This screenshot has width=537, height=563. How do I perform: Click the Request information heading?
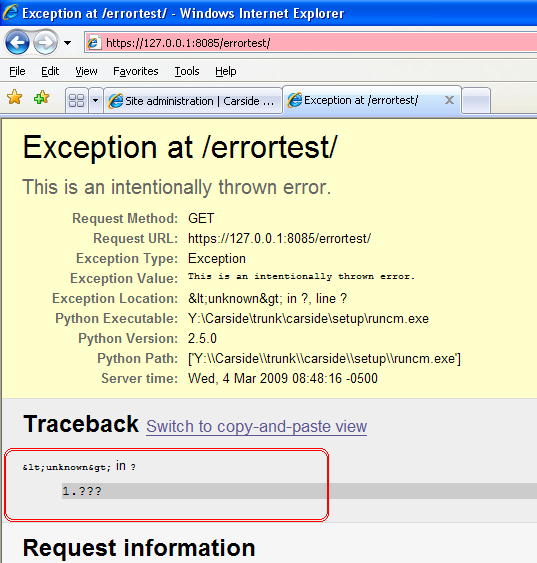[139, 548]
